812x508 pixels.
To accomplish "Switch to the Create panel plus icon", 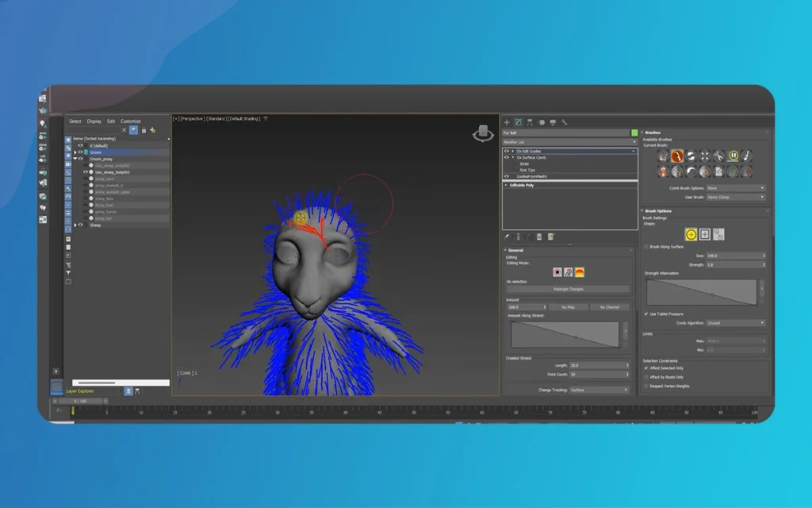I will [507, 122].
